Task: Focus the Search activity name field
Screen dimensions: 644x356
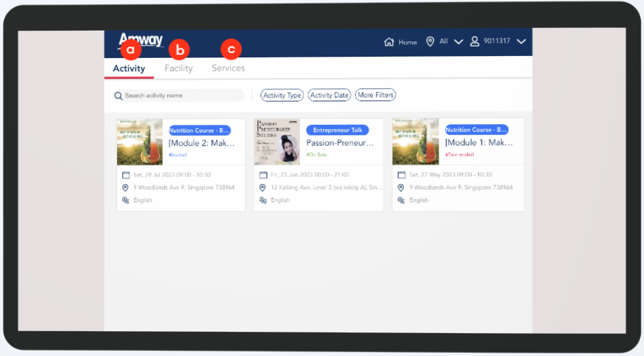Action: (182, 96)
